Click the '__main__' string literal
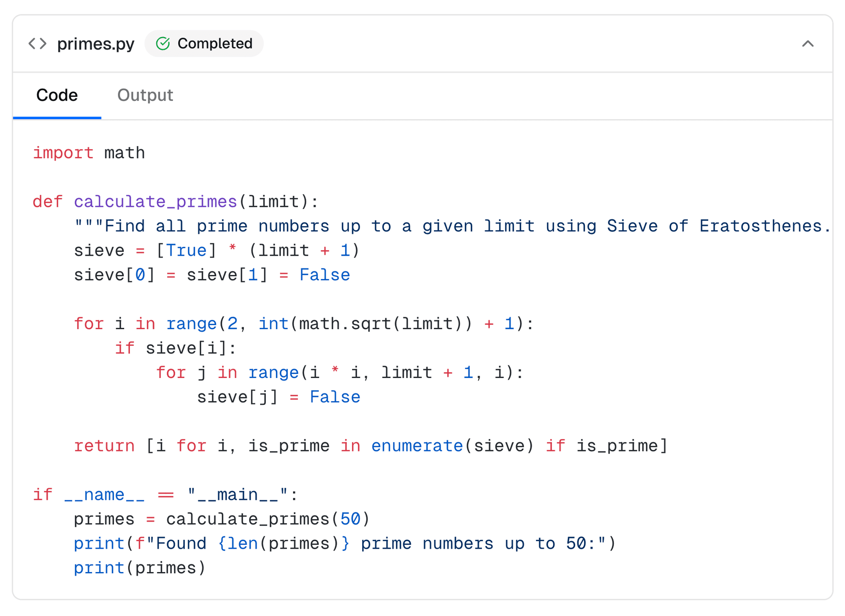The height and width of the screenshot is (616, 845). (237, 495)
